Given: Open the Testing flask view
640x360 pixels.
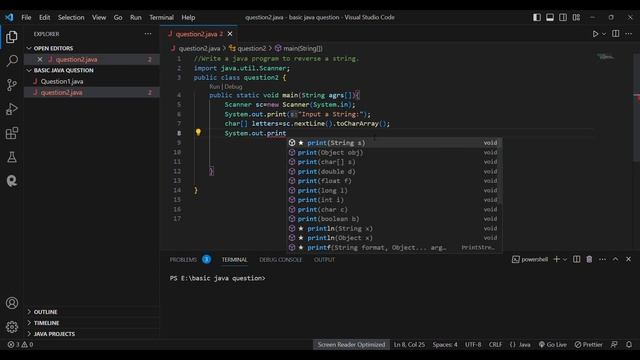Looking at the screenshot, I should pos(12,157).
